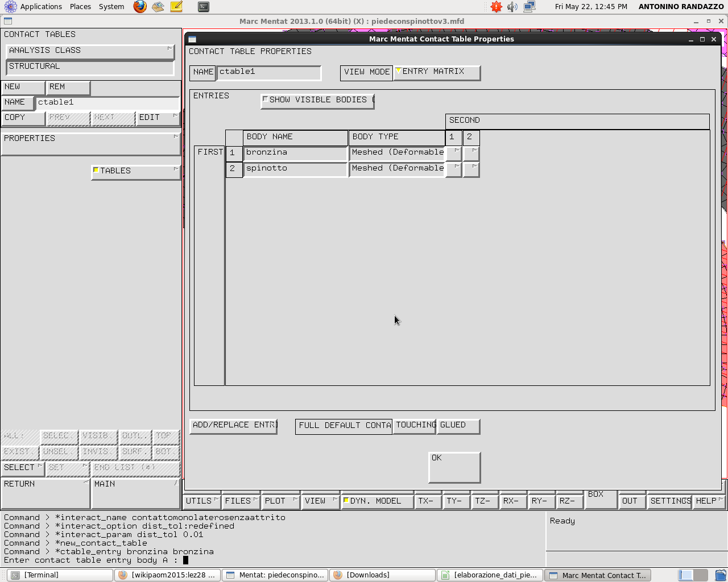Click the RETURN button
The image size is (728, 582).
[x=45, y=493]
